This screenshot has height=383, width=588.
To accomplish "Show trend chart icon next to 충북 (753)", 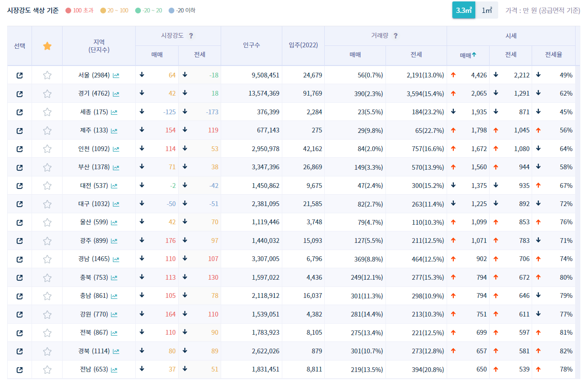I will pos(114,278).
